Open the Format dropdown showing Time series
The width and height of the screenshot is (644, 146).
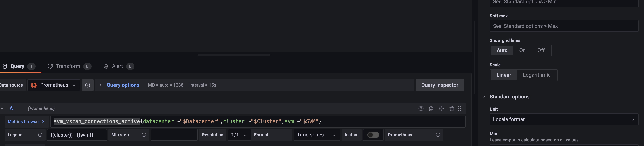pos(316,135)
